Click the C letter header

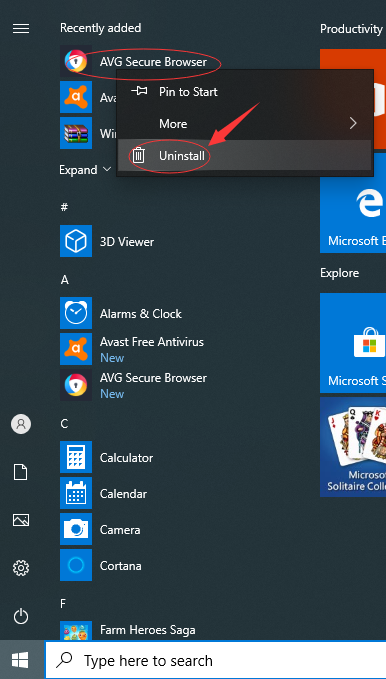pos(64,424)
